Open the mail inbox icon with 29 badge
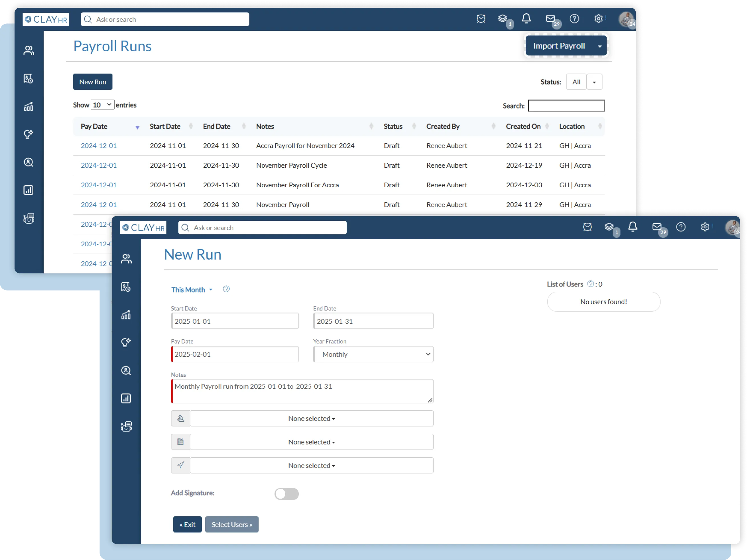 point(550,19)
